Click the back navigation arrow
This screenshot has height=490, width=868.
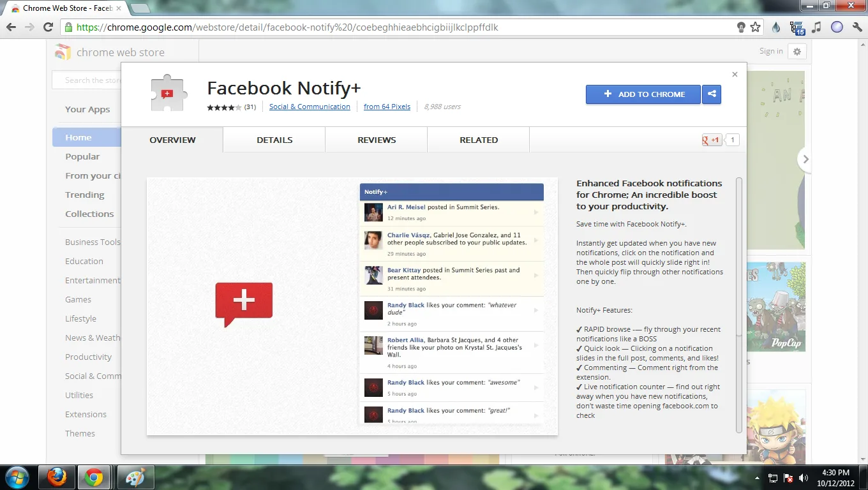pos(11,27)
